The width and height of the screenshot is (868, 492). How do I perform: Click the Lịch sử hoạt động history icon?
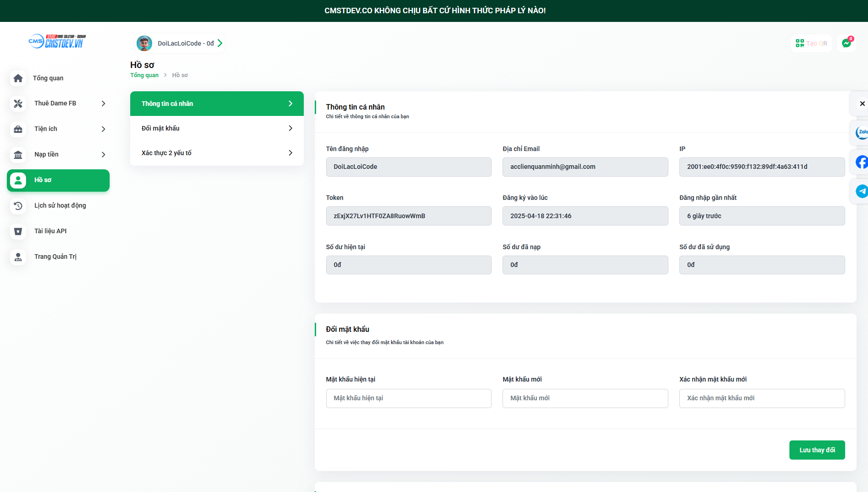click(18, 206)
